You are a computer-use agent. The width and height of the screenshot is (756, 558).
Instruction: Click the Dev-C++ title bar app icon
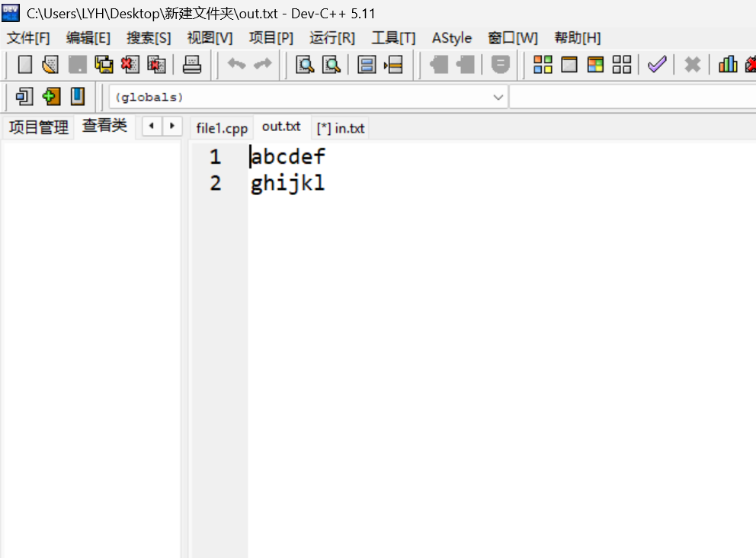[x=11, y=13]
